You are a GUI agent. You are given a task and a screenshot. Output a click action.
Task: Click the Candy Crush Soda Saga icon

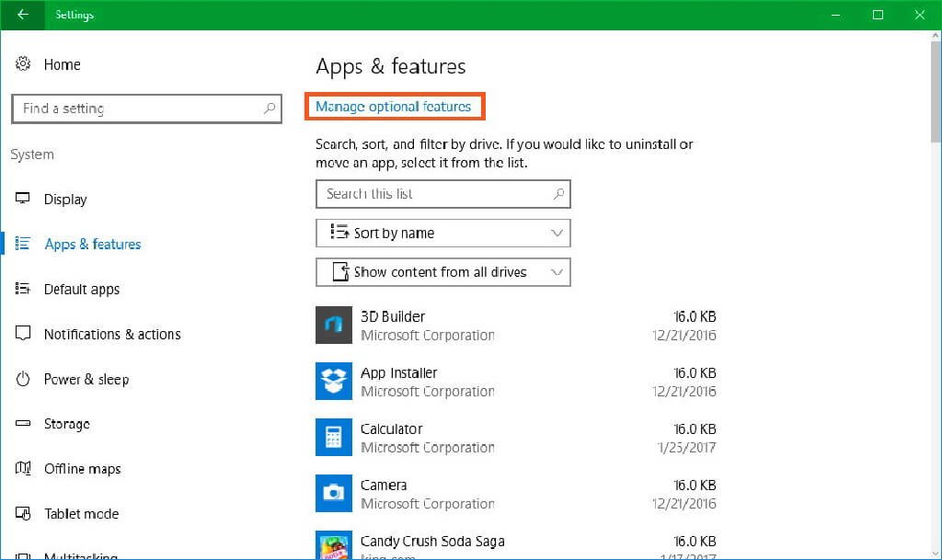tap(334, 545)
